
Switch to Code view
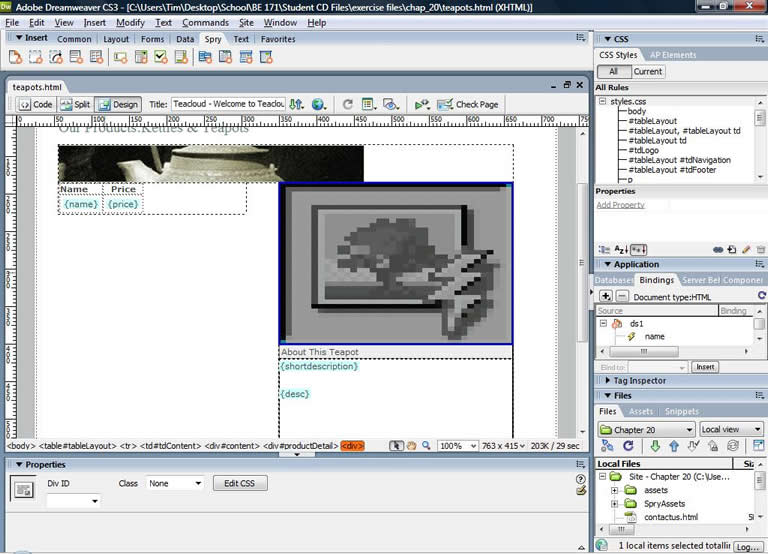tap(36, 104)
